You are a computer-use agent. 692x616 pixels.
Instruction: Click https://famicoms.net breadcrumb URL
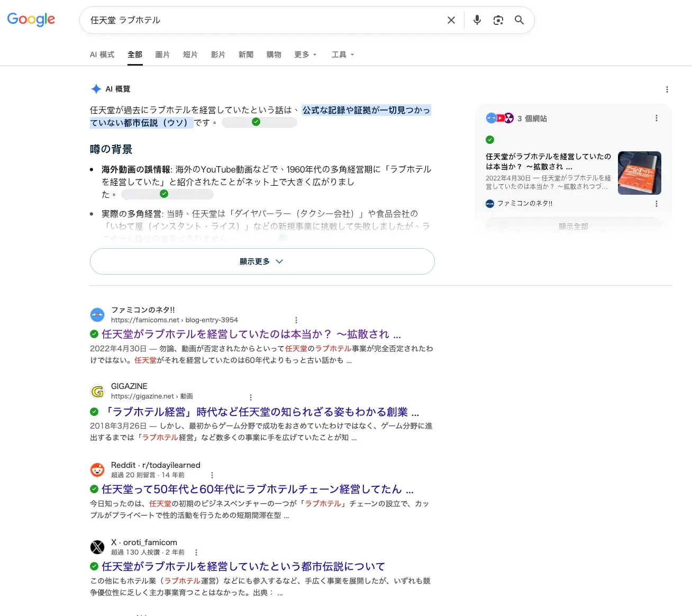click(x=175, y=320)
